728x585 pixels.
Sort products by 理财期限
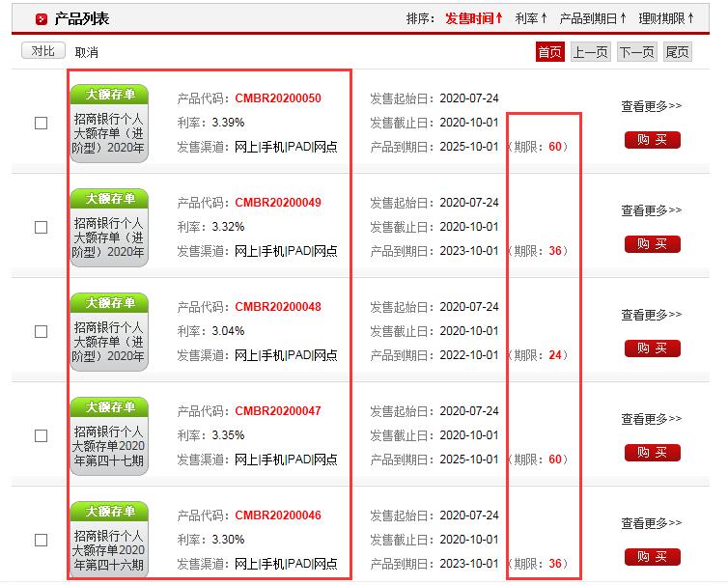667,18
